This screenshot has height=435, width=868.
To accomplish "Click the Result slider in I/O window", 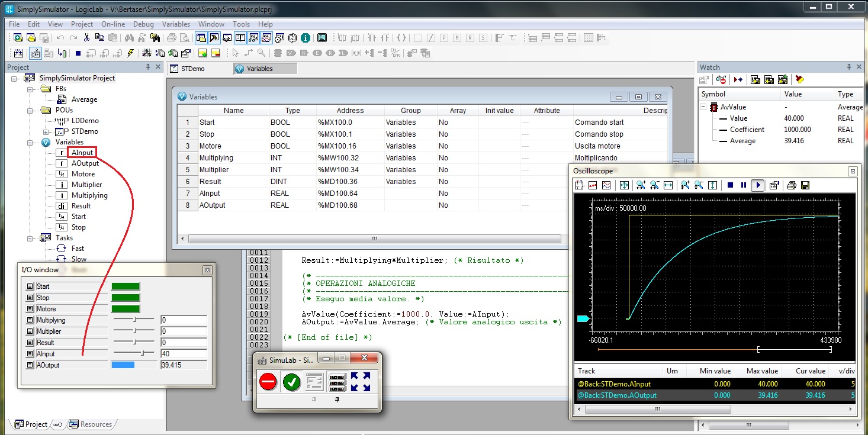I will pyautogui.click(x=134, y=342).
